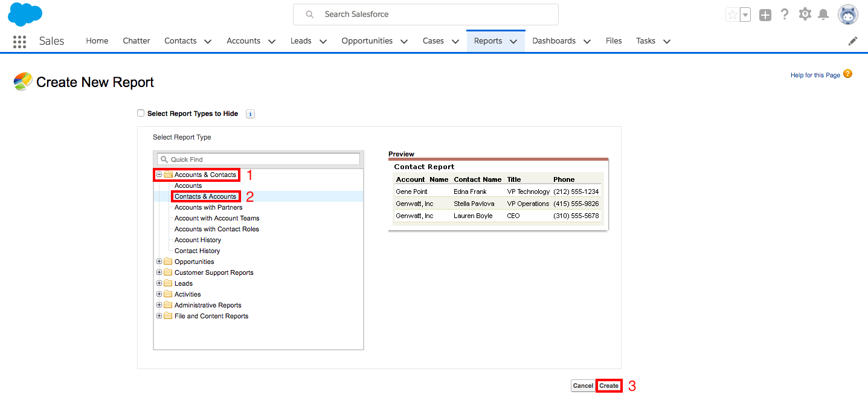The height and width of the screenshot is (415, 868).
Task: Open the Accounts tab dropdown chevron
Action: (x=272, y=42)
